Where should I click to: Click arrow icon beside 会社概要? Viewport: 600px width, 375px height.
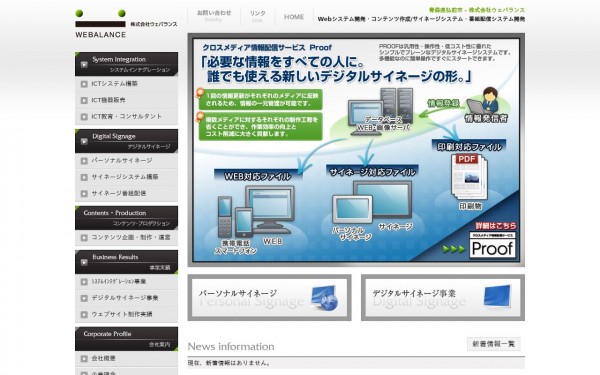[x=84, y=359]
